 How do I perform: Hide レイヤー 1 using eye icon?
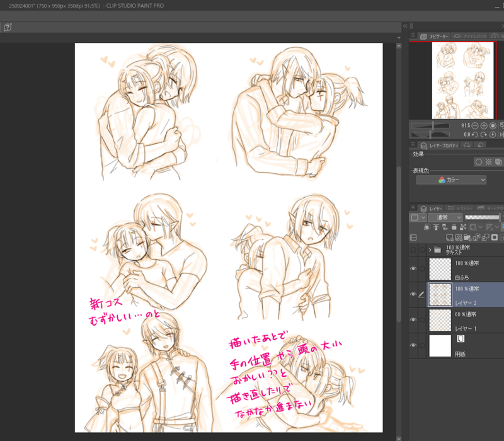[x=413, y=320]
